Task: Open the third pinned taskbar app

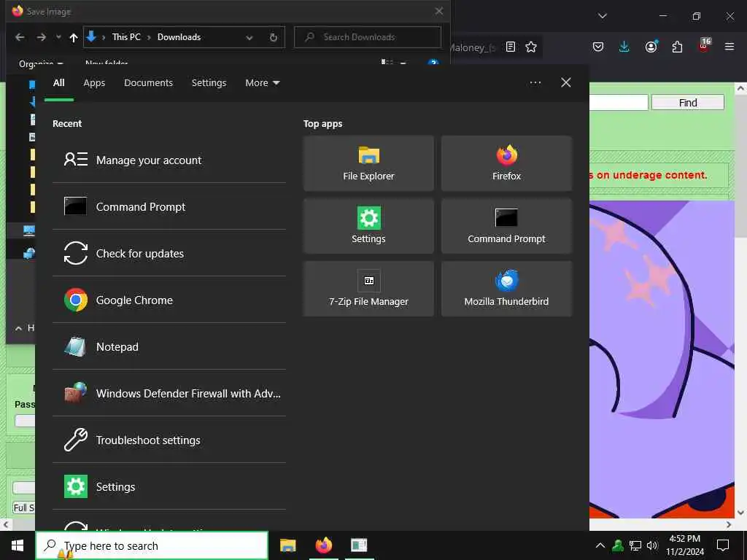Action: click(359, 545)
